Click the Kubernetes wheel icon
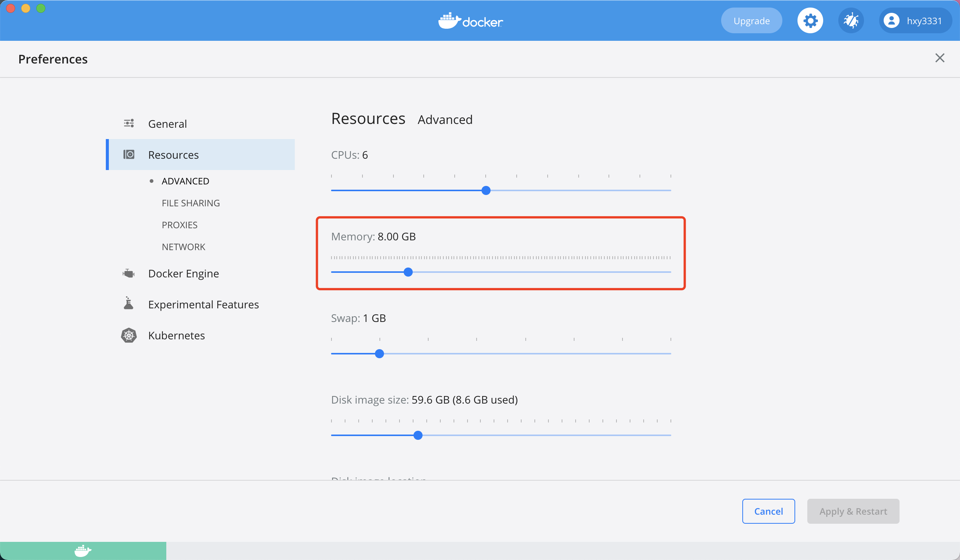The height and width of the screenshot is (560, 960). (x=129, y=335)
